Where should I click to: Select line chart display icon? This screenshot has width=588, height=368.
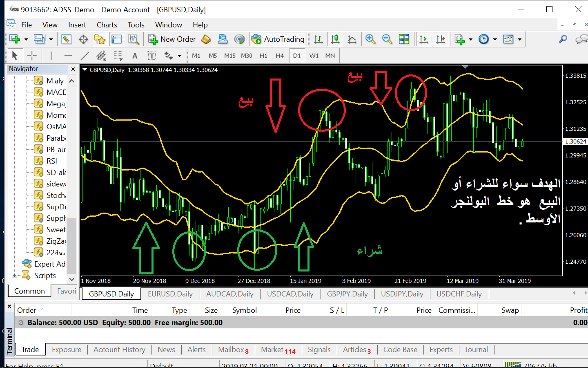[x=352, y=39]
